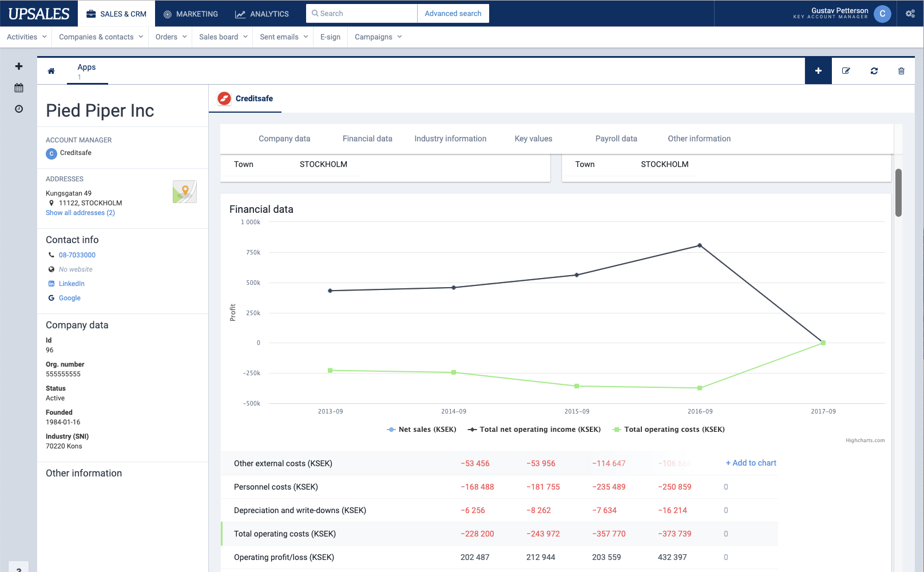924x572 pixels.
Task: Jump to Other information section tab
Action: pos(699,138)
